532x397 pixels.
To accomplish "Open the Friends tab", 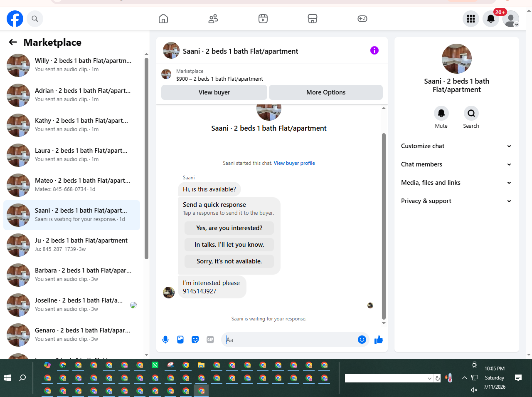I will click(x=213, y=19).
